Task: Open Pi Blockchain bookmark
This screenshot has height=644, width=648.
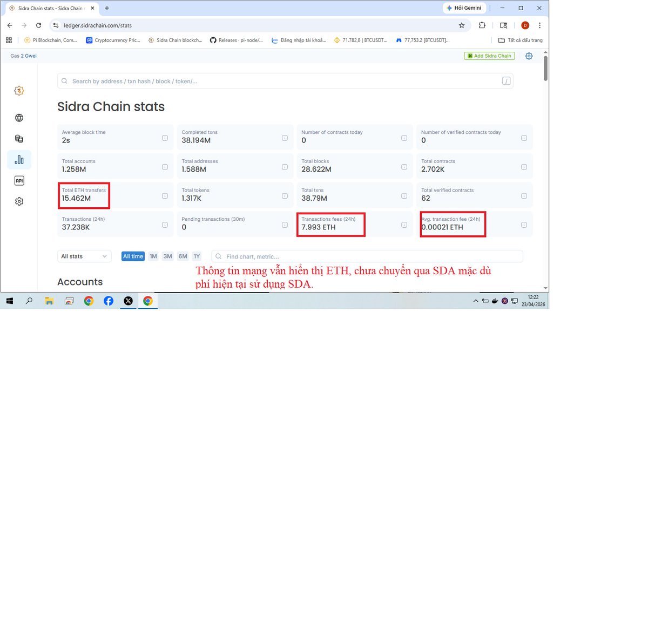Action: coord(50,40)
